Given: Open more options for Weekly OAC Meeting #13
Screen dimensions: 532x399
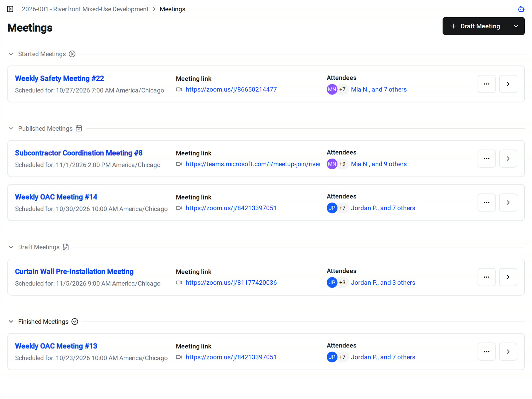Looking at the screenshot, I should click(x=486, y=351).
